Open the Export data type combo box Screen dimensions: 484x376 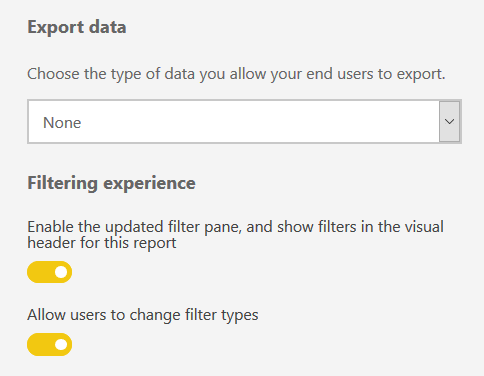point(244,122)
